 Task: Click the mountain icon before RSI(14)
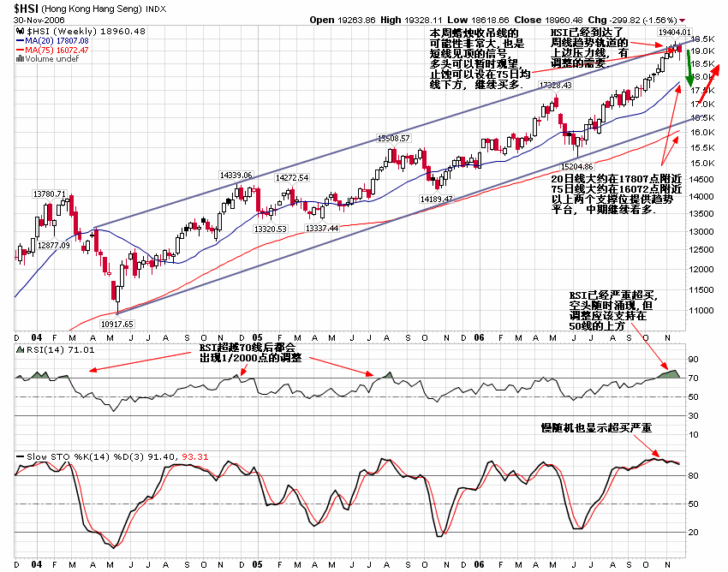(x=20, y=349)
